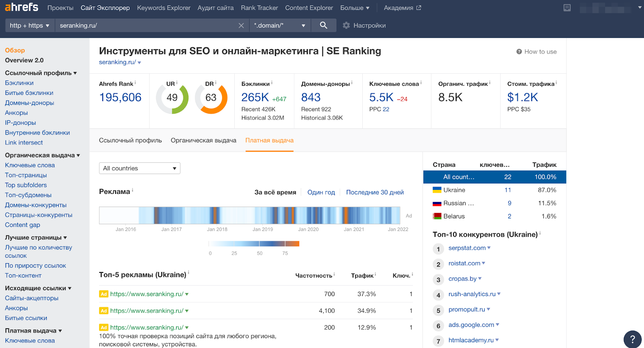Click the Ad badge on the 200 frequency row

(x=103, y=327)
